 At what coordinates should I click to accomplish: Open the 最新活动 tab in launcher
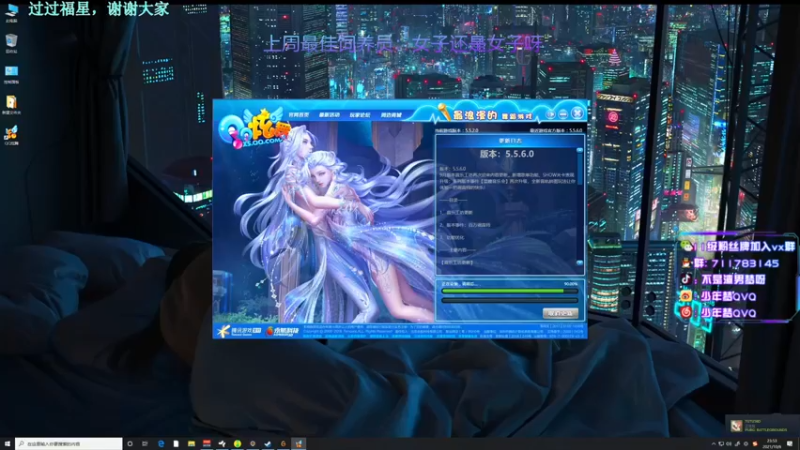(329, 115)
